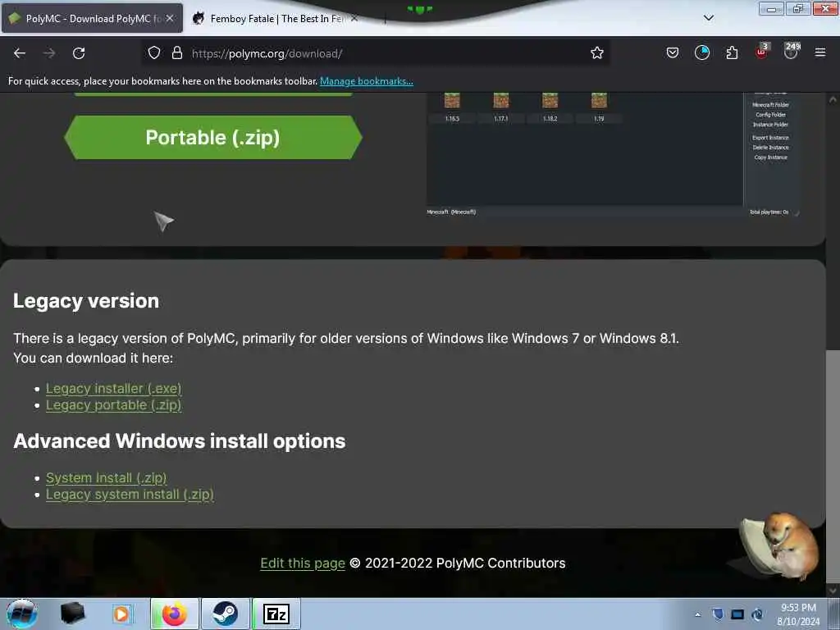
Task: Close the Femboy Fatale tab
Action: (354, 19)
